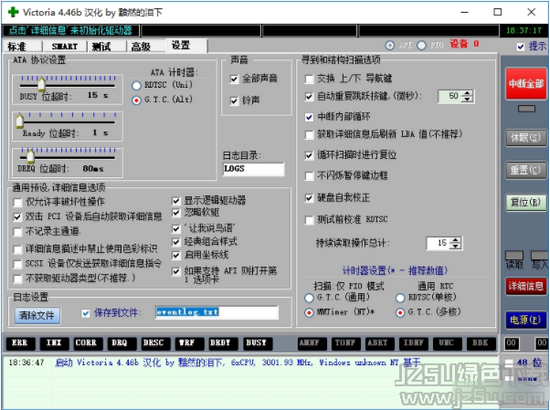
Task: Click the DREQ 位超时 slider handle
Action: click(x=31, y=157)
